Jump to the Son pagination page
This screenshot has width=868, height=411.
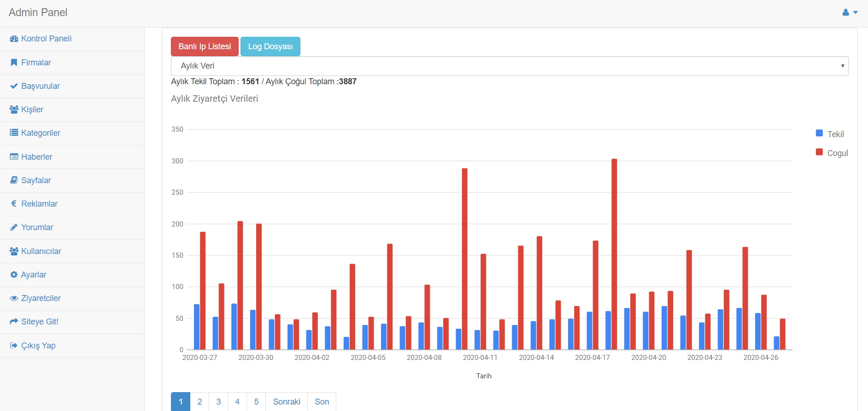point(322,402)
